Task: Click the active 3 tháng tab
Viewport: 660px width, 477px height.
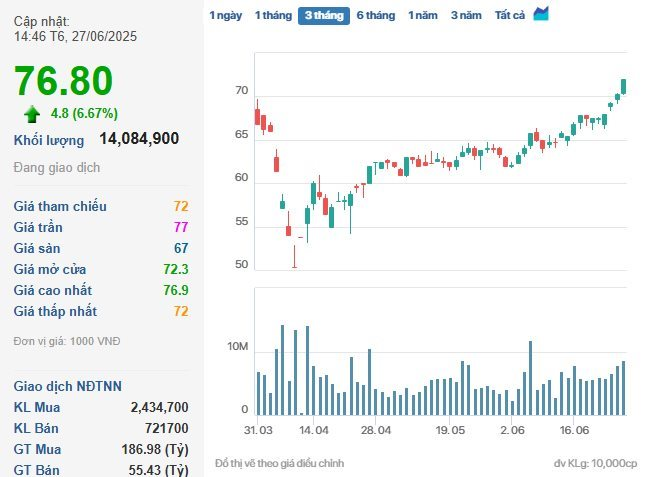Action: (x=323, y=16)
